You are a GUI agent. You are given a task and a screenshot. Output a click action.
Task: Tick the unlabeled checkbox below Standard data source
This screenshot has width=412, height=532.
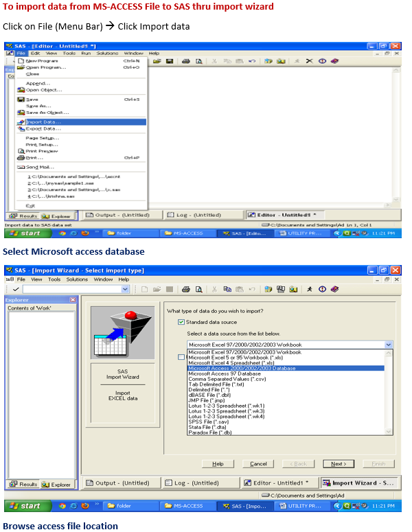pyautogui.click(x=181, y=356)
